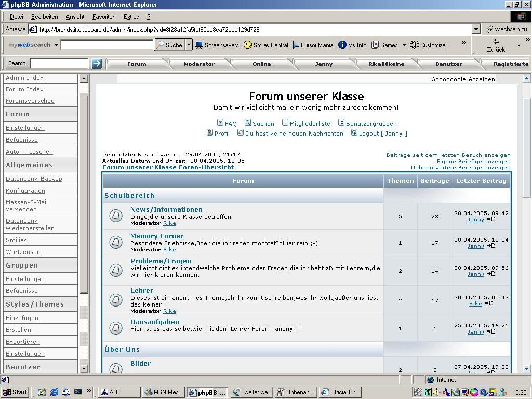Open the My Info icon
Image resolution: width=532 pixels, height=399 pixels.
click(x=342, y=45)
